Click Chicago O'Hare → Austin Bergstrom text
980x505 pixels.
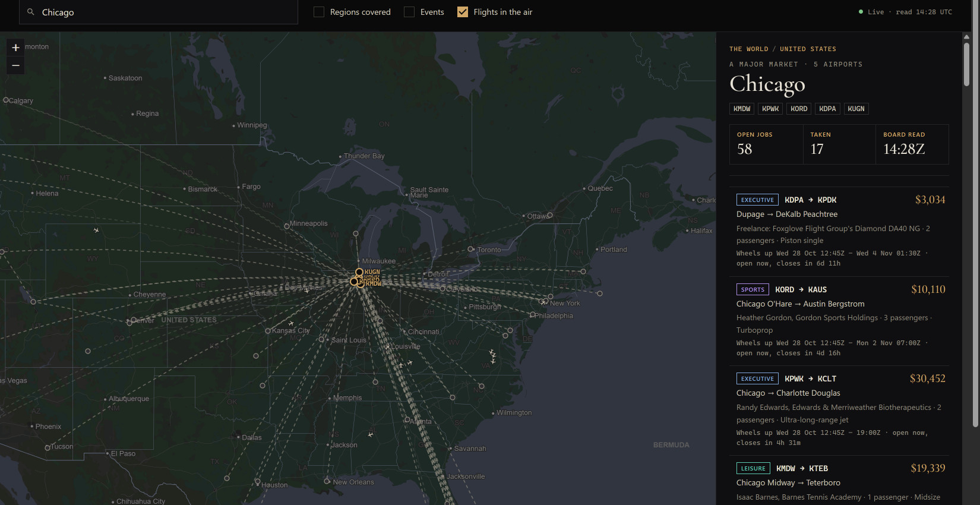click(x=800, y=304)
